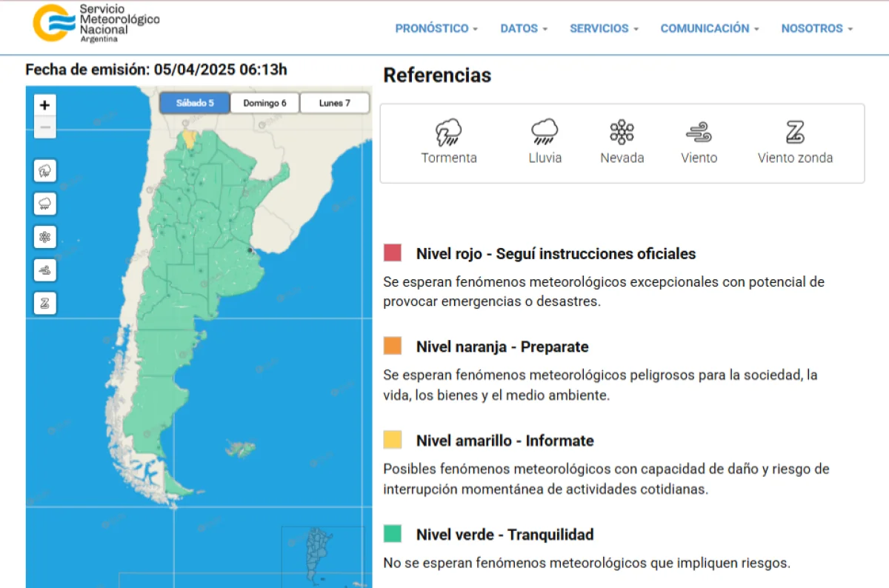Viewport: 889px width, 588px height.
Task: Open the PRONÓSTICO dropdown menu
Action: click(x=436, y=28)
